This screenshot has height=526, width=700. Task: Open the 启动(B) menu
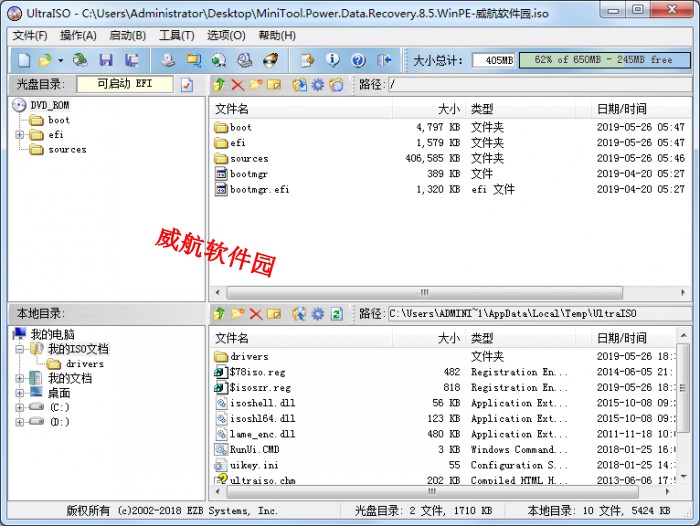tap(127, 35)
